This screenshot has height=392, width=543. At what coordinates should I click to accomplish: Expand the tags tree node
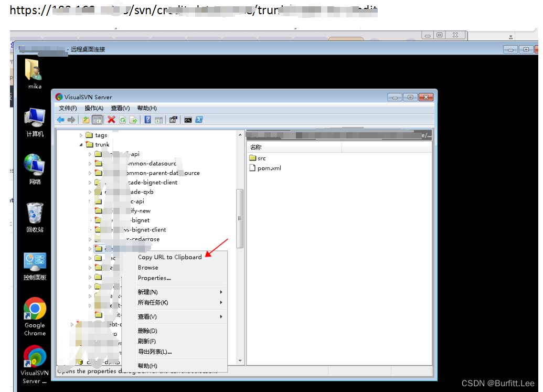coord(81,135)
